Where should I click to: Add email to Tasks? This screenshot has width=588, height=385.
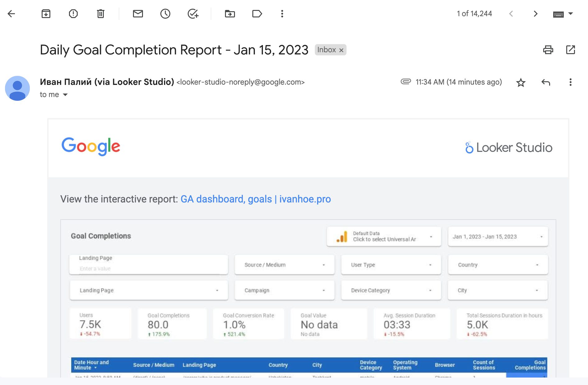click(x=193, y=14)
